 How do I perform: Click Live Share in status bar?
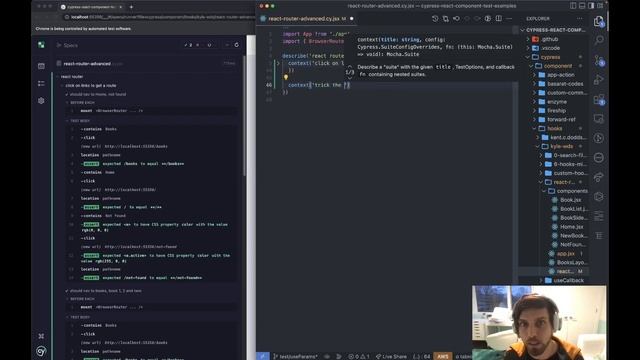pos(391,356)
